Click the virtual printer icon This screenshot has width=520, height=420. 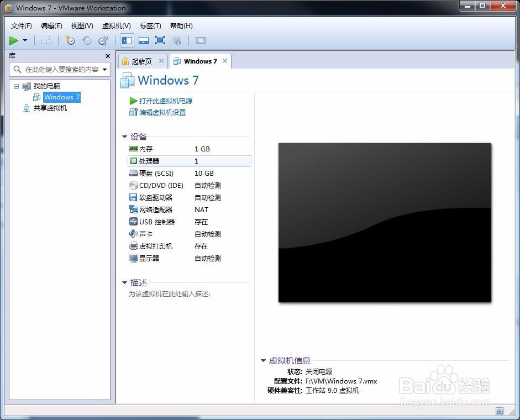[x=133, y=246]
